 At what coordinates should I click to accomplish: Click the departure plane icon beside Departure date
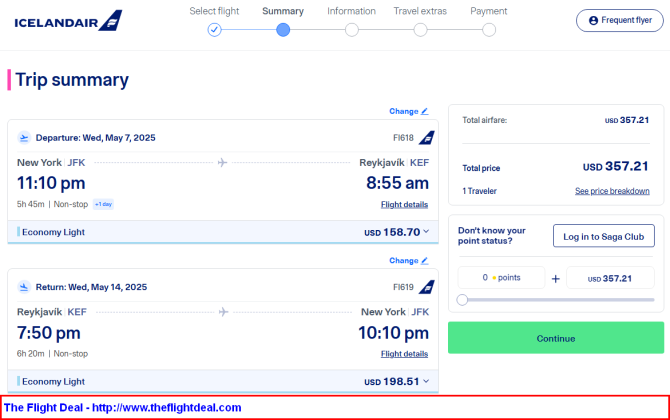click(24, 138)
